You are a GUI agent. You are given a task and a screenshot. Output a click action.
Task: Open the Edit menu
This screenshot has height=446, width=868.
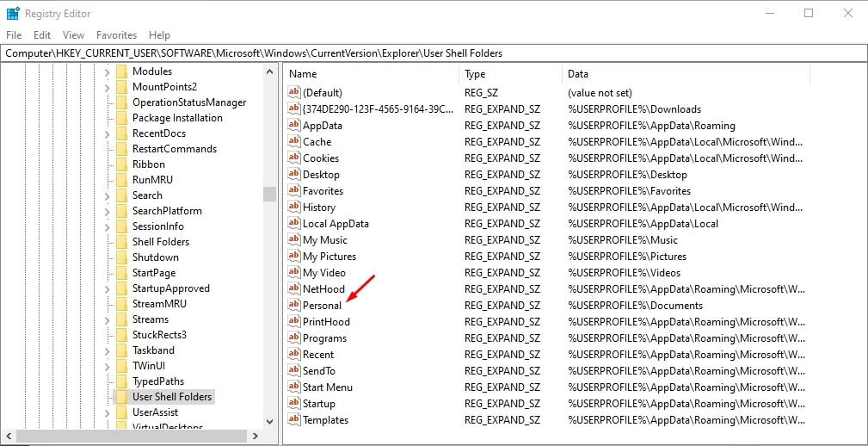pos(42,35)
